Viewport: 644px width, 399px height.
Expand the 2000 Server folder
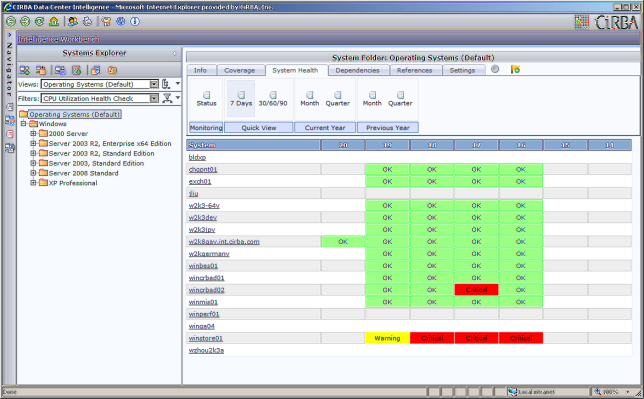[33, 134]
